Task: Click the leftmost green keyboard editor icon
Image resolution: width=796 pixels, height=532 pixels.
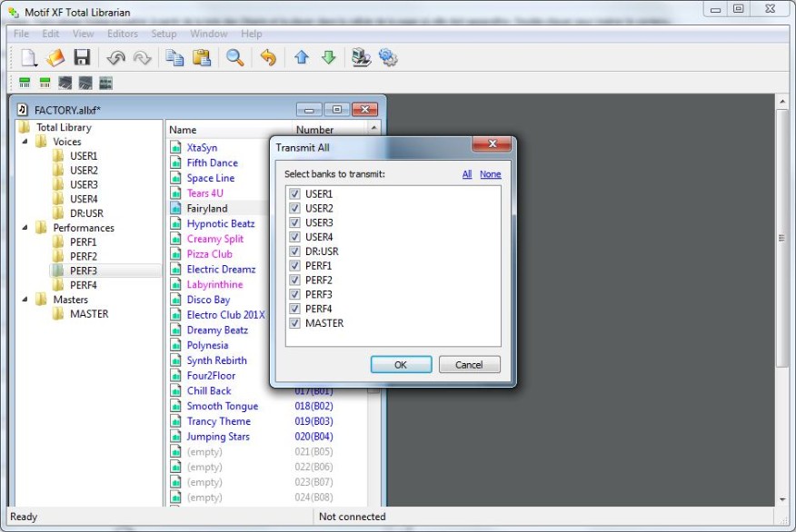Action: click(25, 83)
